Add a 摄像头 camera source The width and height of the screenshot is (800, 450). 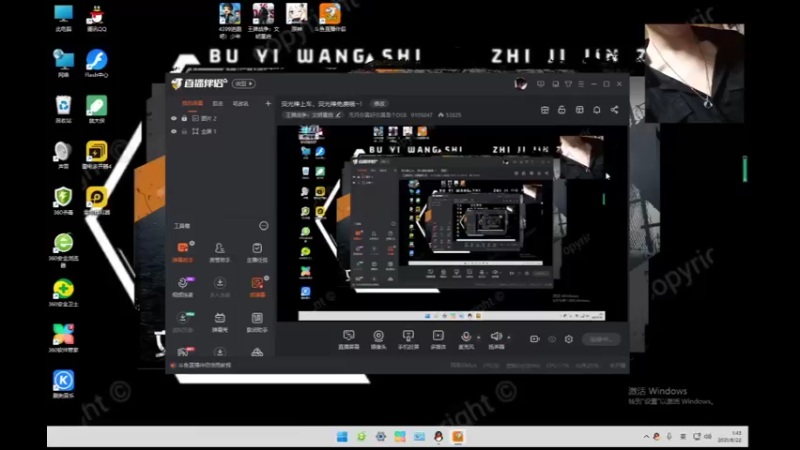(x=379, y=339)
